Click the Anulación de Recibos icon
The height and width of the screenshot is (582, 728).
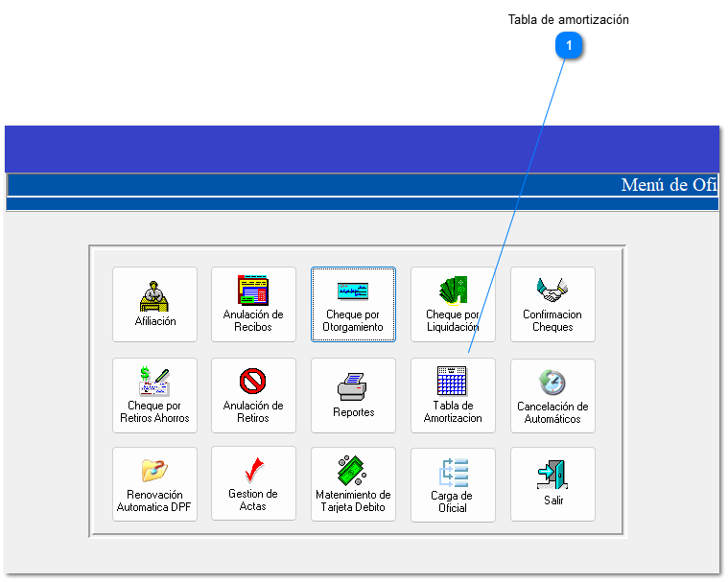coord(253,304)
